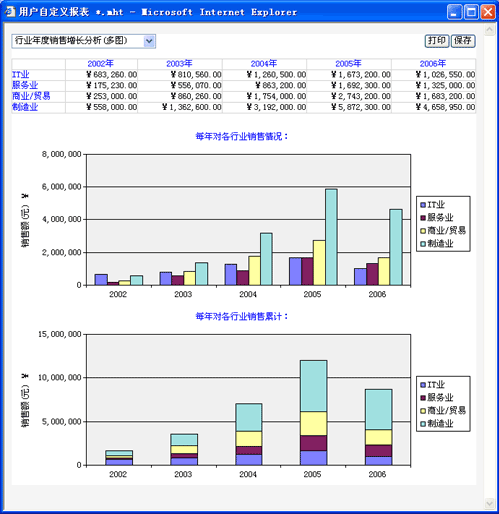This screenshot has height=514, width=499.
Task: Open the 商业/贸易 row link
Action: pyautogui.click(x=31, y=96)
